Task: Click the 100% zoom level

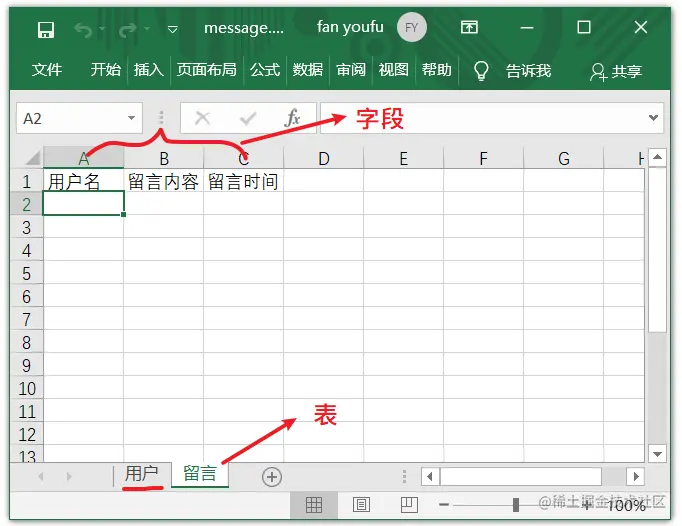Action: [626, 505]
